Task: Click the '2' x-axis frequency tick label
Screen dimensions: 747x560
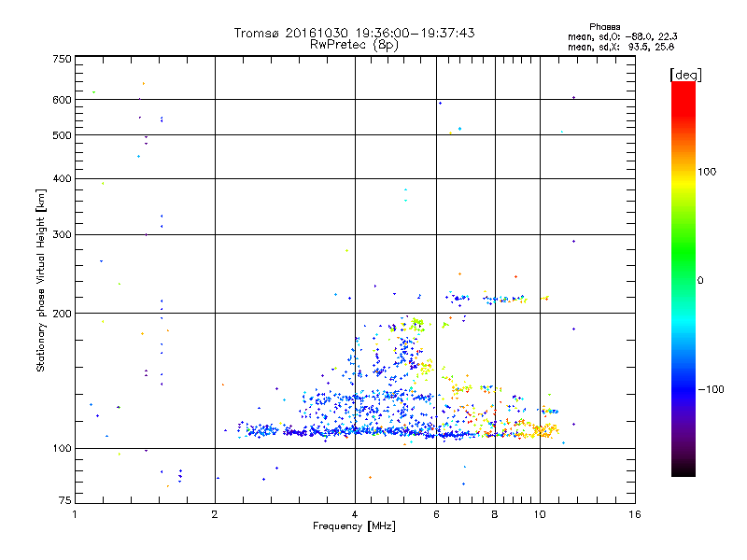Action: pos(215,514)
